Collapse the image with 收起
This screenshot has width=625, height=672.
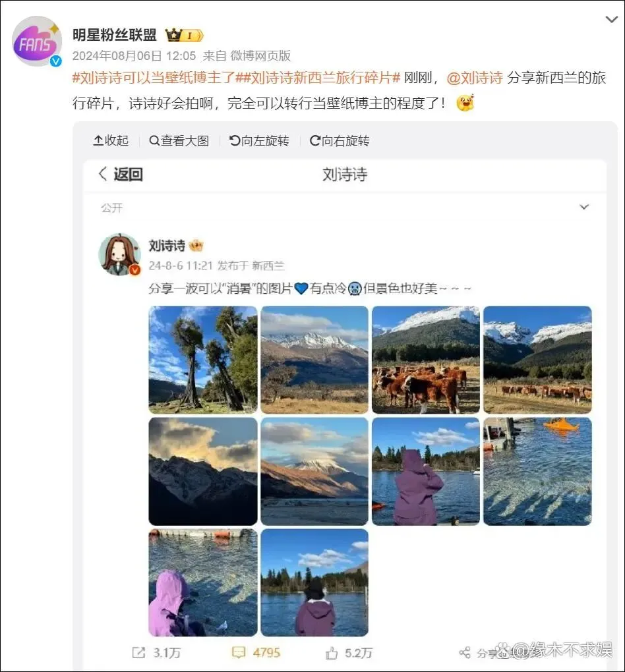pos(111,140)
